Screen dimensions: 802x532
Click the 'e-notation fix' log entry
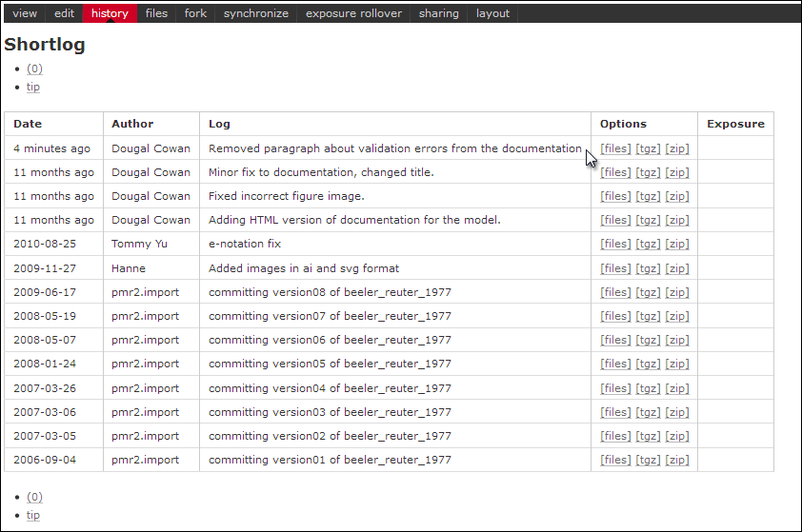(245, 244)
